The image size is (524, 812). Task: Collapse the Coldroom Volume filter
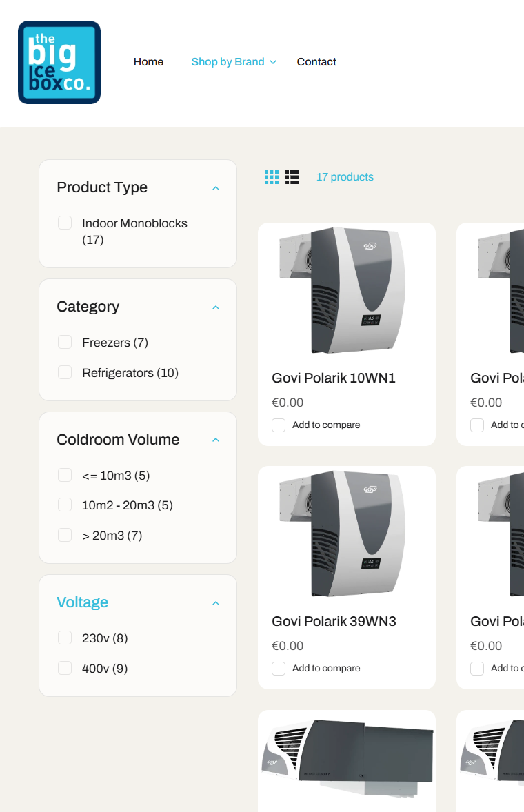click(x=216, y=440)
